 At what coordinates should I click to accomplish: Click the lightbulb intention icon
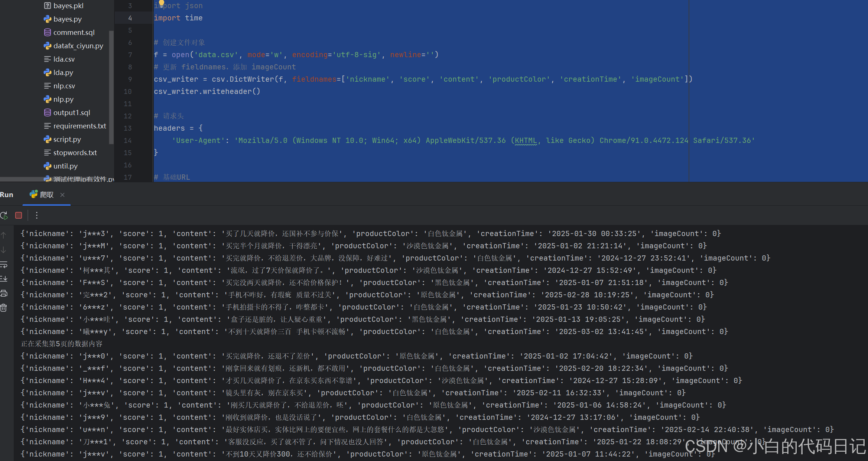point(162,3)
